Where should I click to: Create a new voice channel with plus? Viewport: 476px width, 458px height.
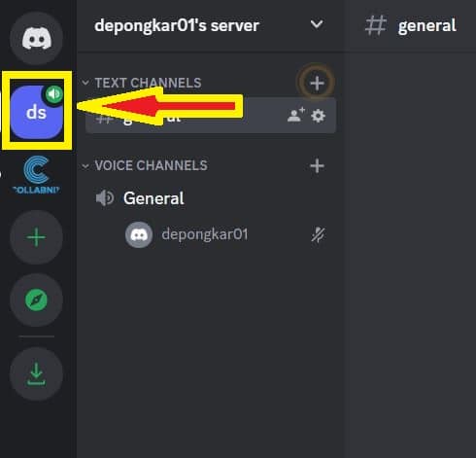coord(317,166)
